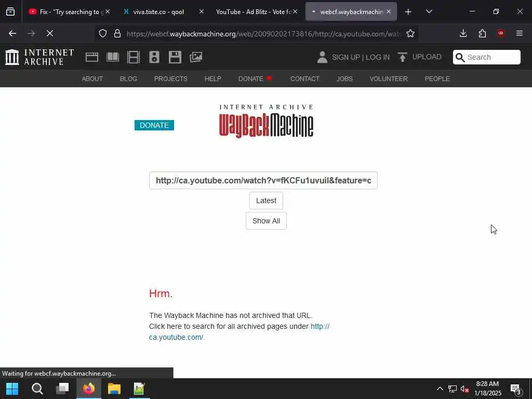Click the SIGN UP link
The width and height of the screenshot is (532, 399).
point(345,57)
